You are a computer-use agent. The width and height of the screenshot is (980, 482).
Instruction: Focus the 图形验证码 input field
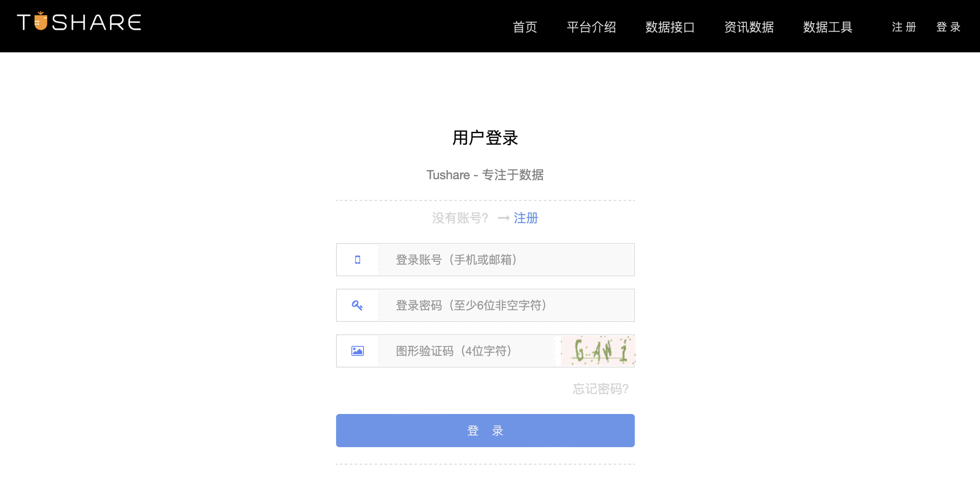[x=466, y=351]
